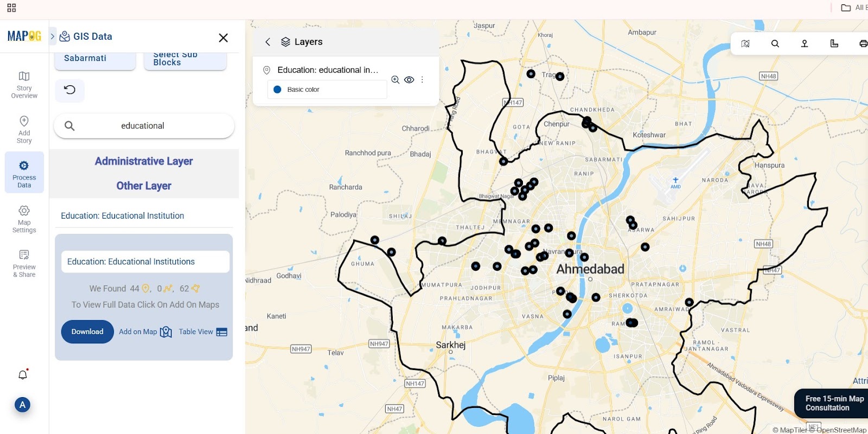
Task: Click the Layers stack icon
Action: click(285, 42)
